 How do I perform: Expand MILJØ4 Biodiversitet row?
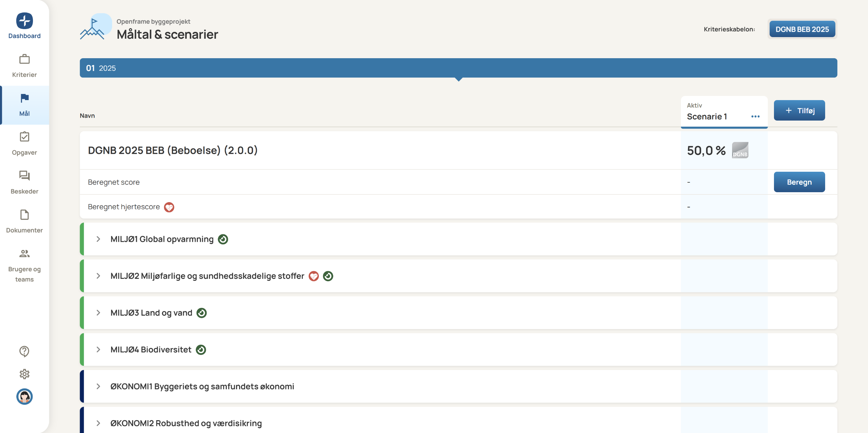coord(98,350)
